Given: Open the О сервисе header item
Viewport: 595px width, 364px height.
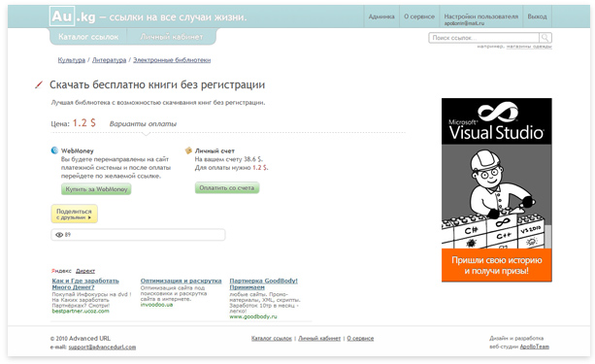Looking at the screenshot, I should tap(419, 17).
